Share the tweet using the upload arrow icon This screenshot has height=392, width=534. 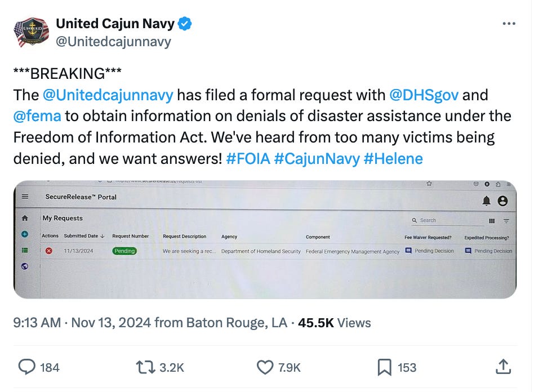coord(503,367)
